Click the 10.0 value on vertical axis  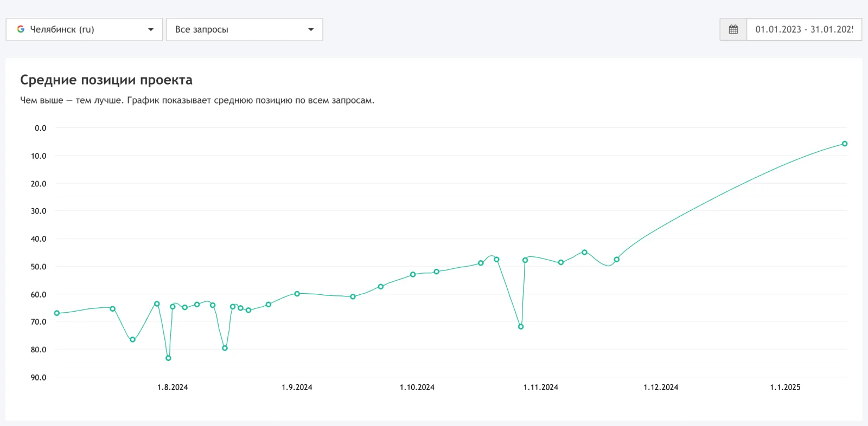[x=39, y=156]
